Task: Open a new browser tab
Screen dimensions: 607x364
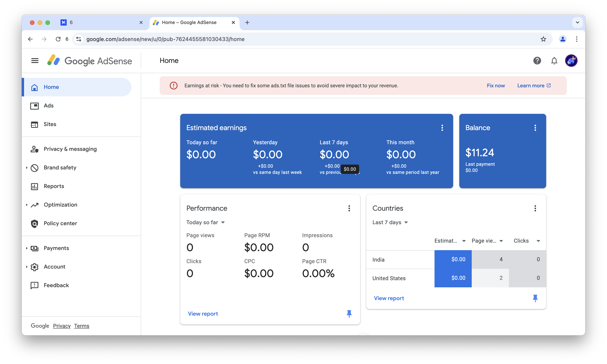Action: click(x=247, y=23)
